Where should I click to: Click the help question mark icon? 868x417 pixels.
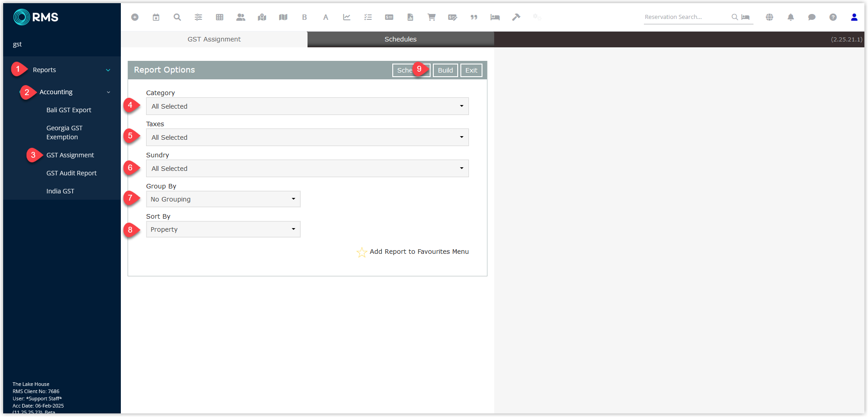pyautogui.click(x=833, y=17)
